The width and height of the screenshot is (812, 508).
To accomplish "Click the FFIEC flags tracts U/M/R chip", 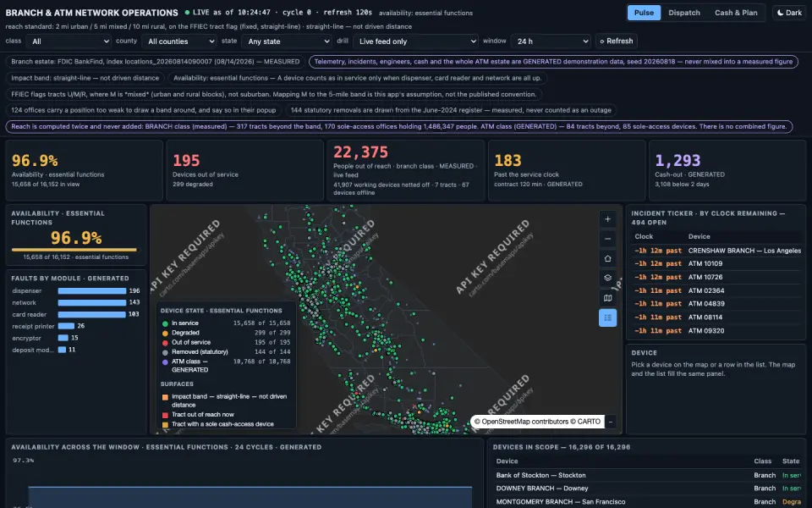I will click(x=273, y=94).
